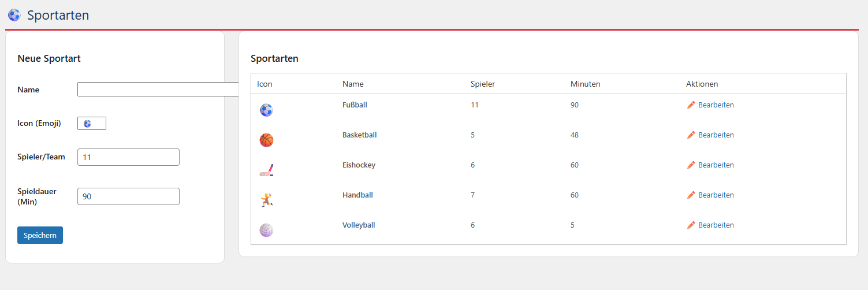Click the soccer ball icon beside the page title
Screen dimensions: 868x290
[14, 15]
